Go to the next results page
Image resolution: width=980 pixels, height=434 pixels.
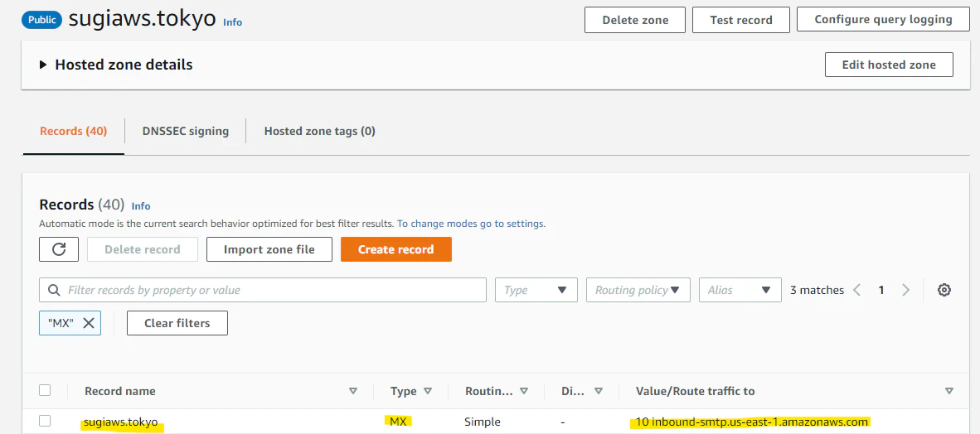coord(905,290)
